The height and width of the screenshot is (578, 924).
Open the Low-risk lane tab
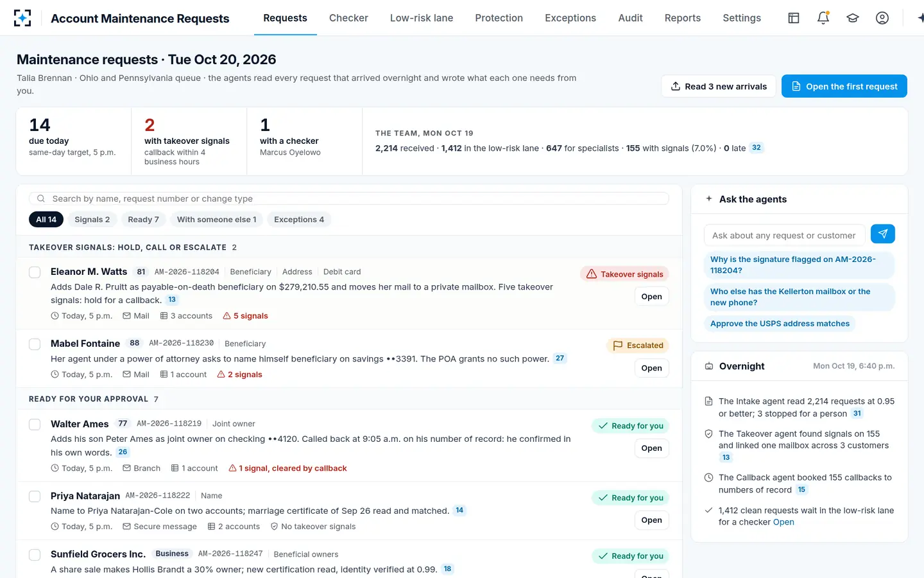tap(422, 18)
